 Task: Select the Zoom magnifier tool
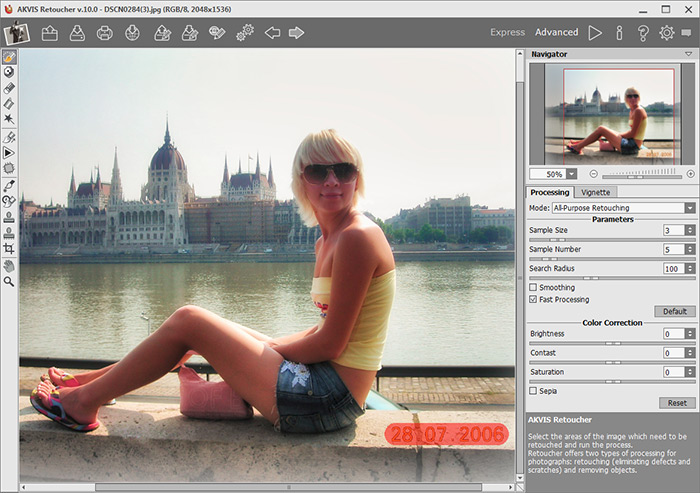[x=9, y=281]
